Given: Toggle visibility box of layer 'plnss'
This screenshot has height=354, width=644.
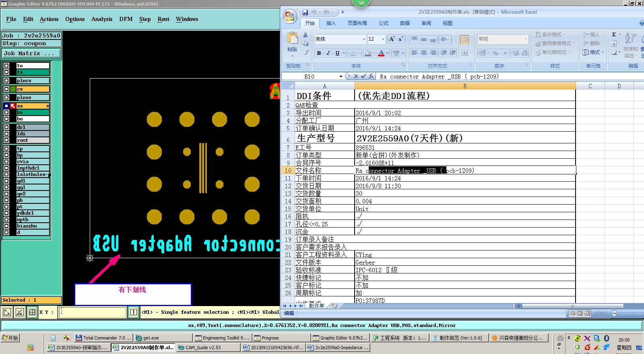Looking at the screenshot, I should pos(6,98).
